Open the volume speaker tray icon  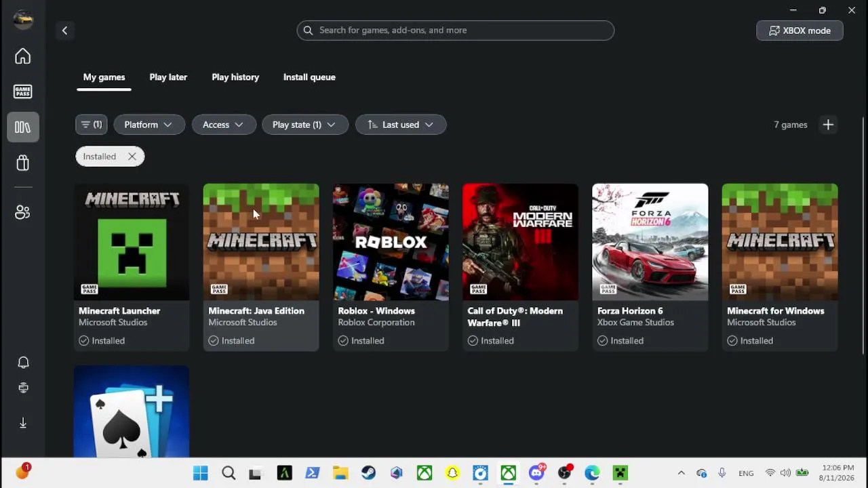(785, 473)
